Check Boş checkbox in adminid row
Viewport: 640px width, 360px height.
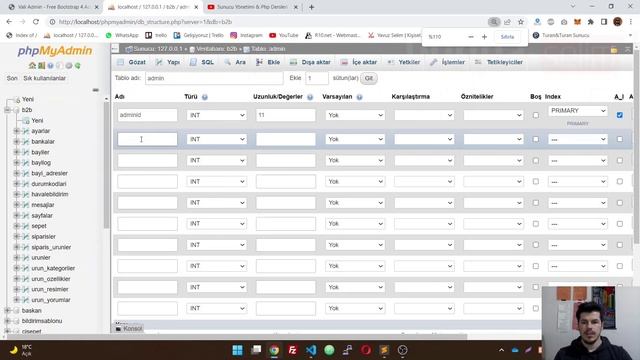pyautogui.click(x=536, y=116)
